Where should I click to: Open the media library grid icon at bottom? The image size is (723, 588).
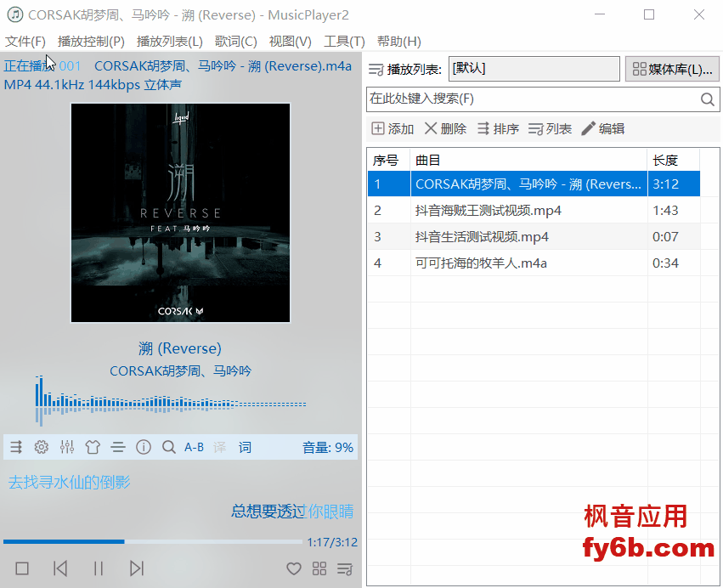pos(319,568)
